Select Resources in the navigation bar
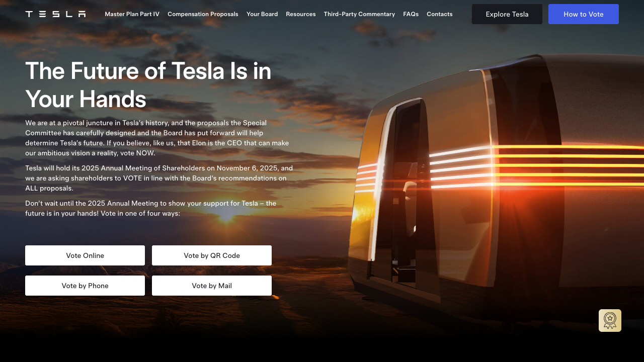The image size is (644, 362). [301, 14]
